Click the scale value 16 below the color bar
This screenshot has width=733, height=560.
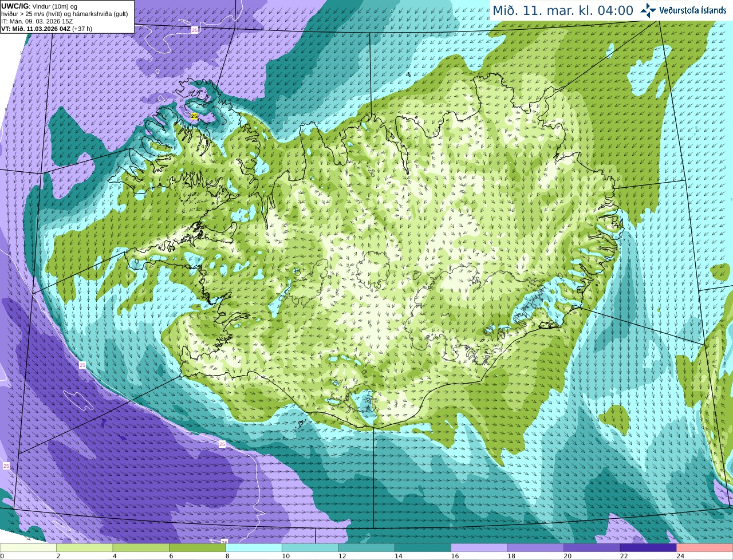click(x=455, y=556)
